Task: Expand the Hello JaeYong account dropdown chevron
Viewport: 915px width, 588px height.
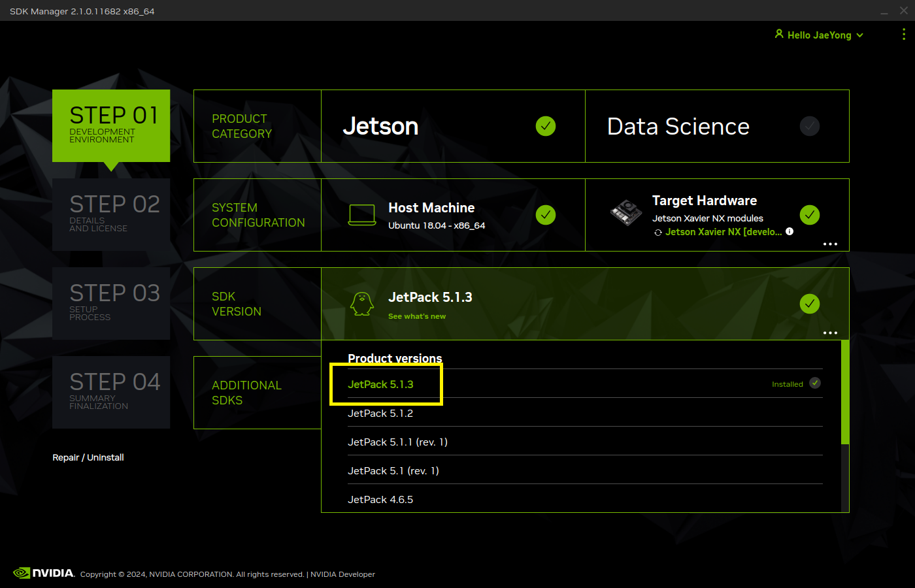Action: click(x=860, y=35)
